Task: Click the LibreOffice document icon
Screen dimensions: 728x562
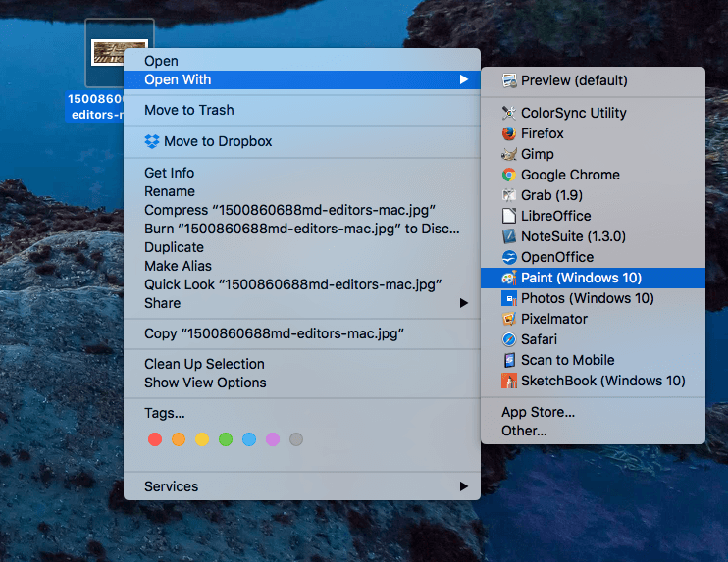Action: pos(509,216)
